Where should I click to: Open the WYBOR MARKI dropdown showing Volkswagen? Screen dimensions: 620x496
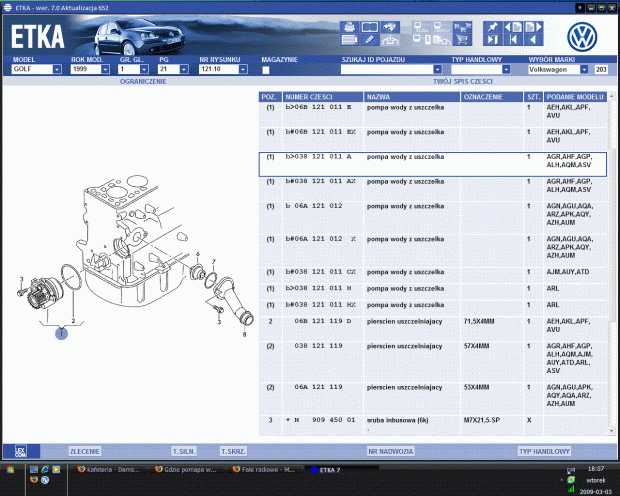[x=584, y=69]
